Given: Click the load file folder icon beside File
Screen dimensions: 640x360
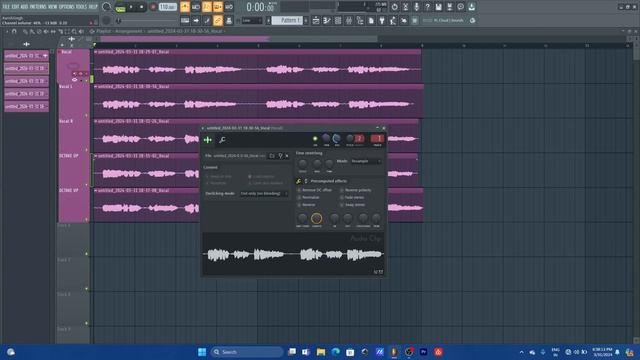Looking at the screenshot, I should pos(272,156).
